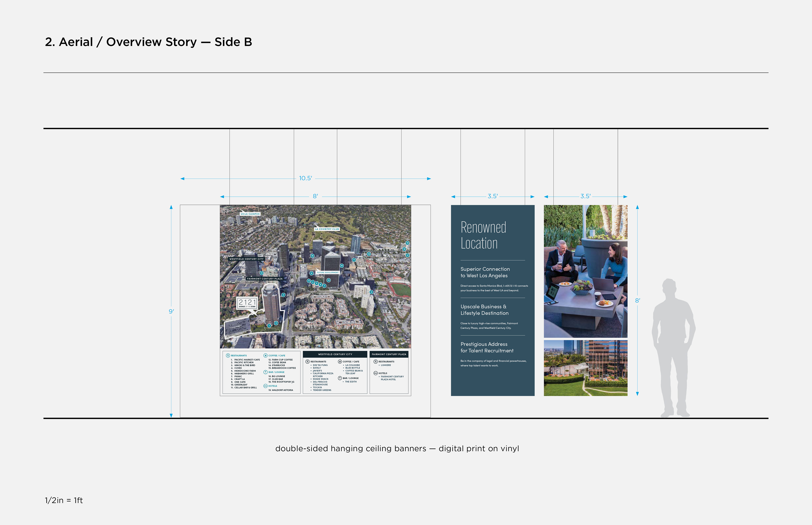Image resolution: width=812 pixels, height=525 pixels.
Task: Click Westfield Century City panel's Coffee / Cafe icon
Action: pos(340,361)
